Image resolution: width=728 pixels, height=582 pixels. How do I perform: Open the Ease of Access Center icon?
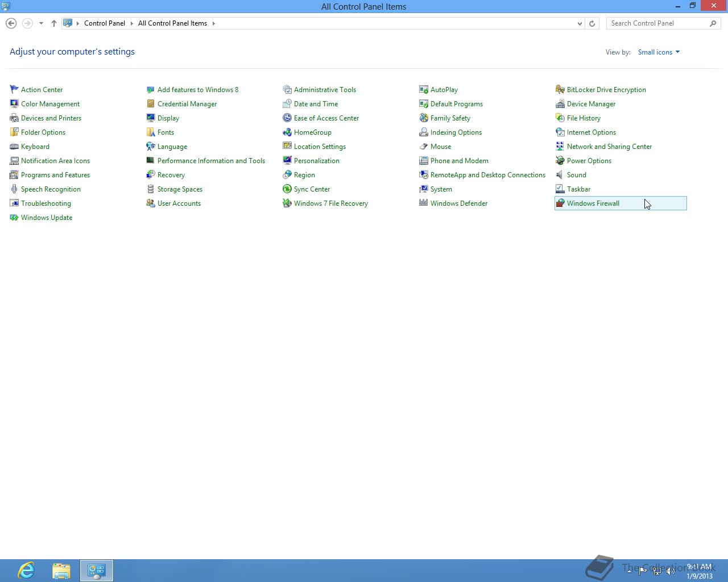pyautogui.click(x=287, y=118)
